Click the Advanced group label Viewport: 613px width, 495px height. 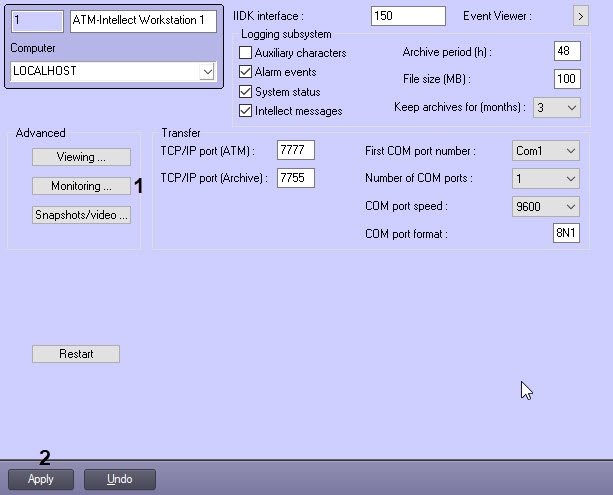[40, 133]
